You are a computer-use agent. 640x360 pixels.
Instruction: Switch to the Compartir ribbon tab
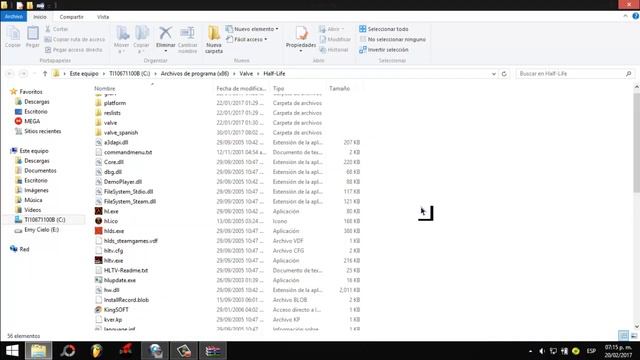click(71, 17)
